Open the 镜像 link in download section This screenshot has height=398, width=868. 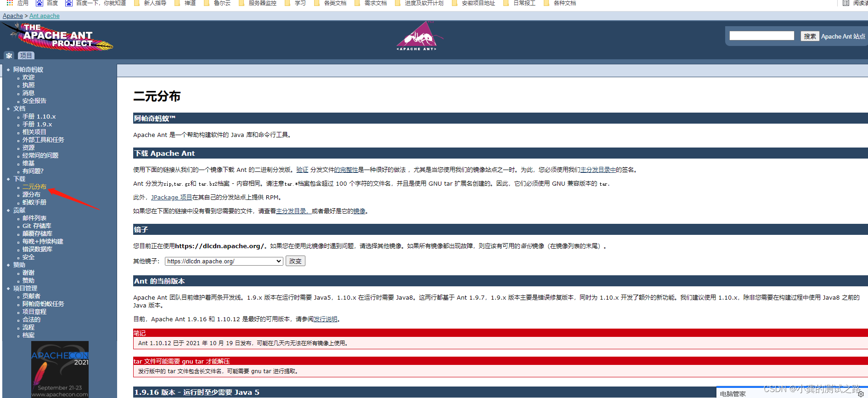click(360, 211)
